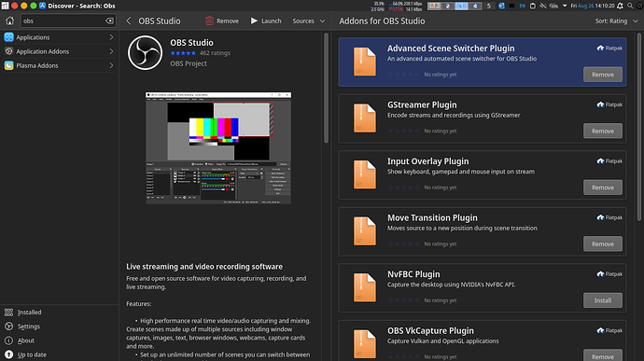Click the OBS Studio logo icon
The image size is (644, 361).
pos(145,53)
